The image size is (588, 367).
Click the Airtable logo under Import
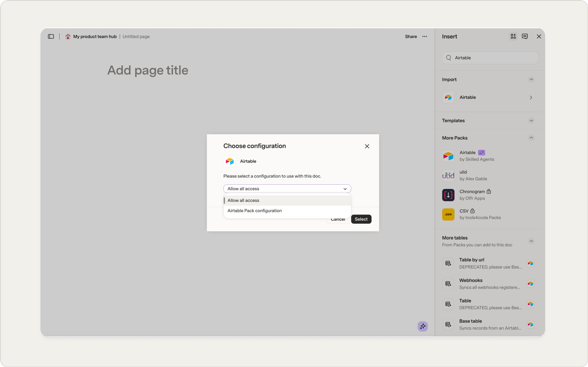pyautogui.click(x=448, y=98)
